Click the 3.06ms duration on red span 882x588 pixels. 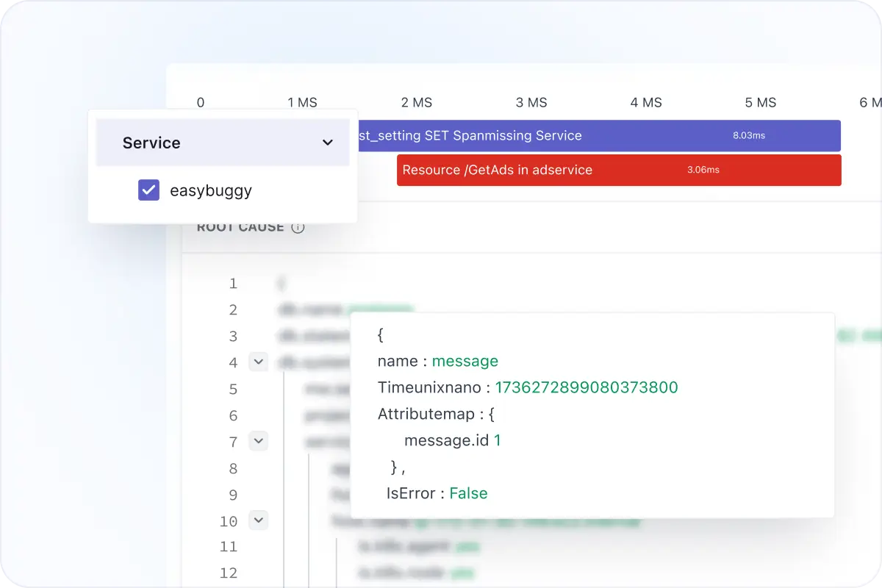(x=703, y=170)
